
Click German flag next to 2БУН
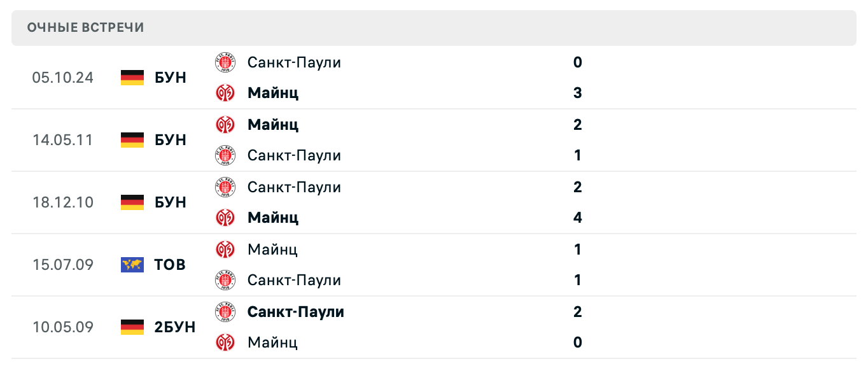pyautogui.click(x=132, y=327)
